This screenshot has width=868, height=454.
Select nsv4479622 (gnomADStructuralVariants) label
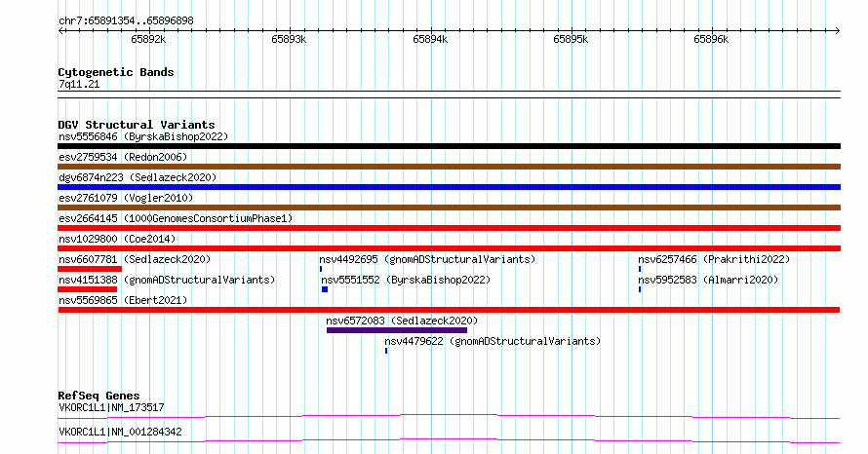(x=493, y=341)
